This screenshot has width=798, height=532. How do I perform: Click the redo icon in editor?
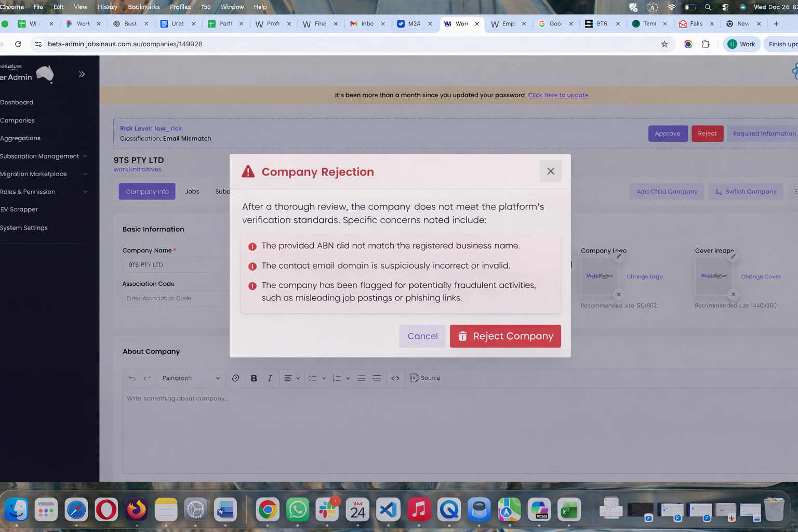(x=147, y=378)
